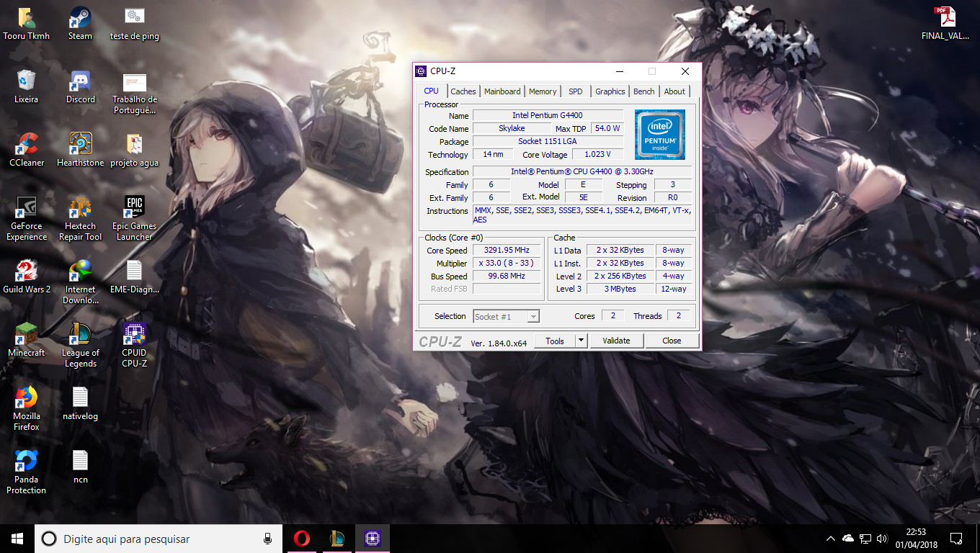Image resolution: width=980 pixels, height=553 pixels.
Task: Open the Socket #1 selection dropdown
Action: pyautogui.click(x=506, y=316)
